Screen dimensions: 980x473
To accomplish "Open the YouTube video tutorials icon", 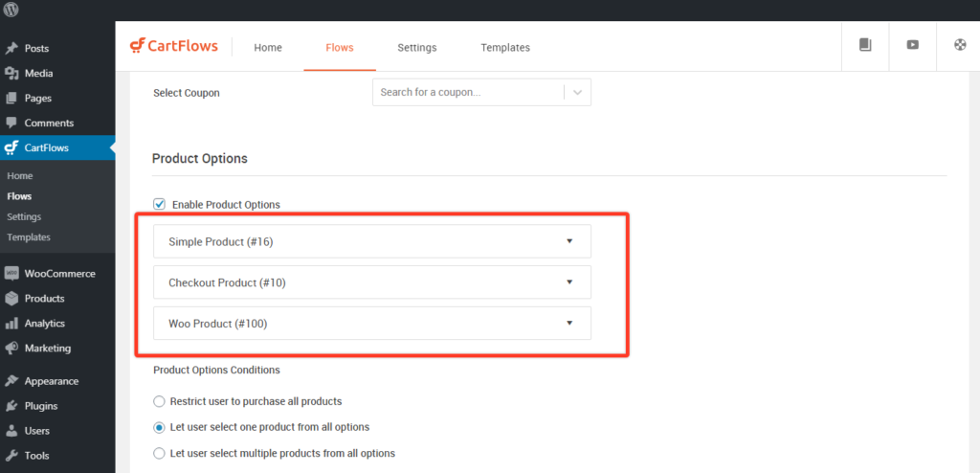I will tap(912, 45).
